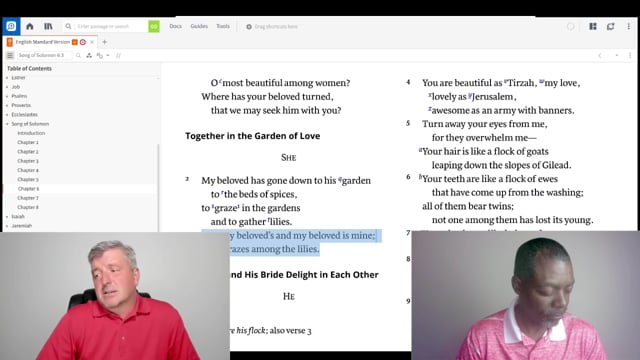Screen dimensions: 640x360
Task: Open Chapter 3 in contents
Action: pos(28,161)
